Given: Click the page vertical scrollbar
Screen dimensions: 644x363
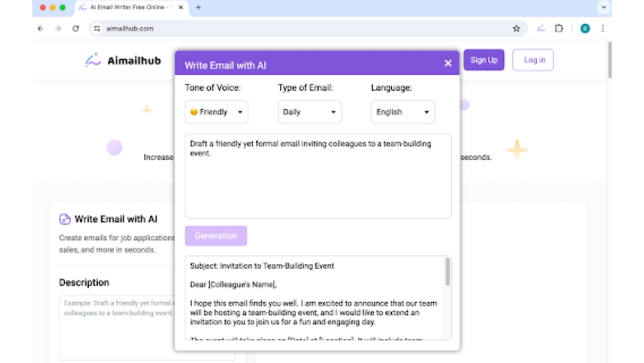Looking at the screenshot, I should click(x=609, y=59).
